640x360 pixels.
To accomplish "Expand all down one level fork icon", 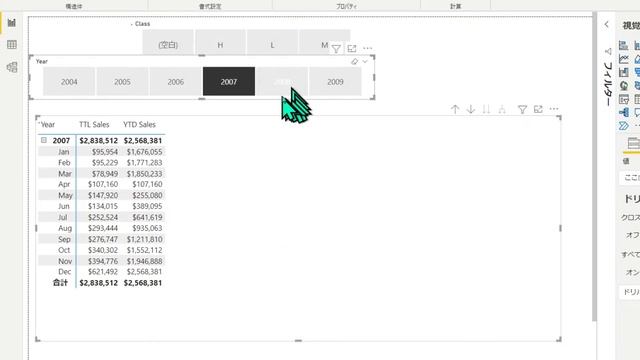I will (502, 109).
